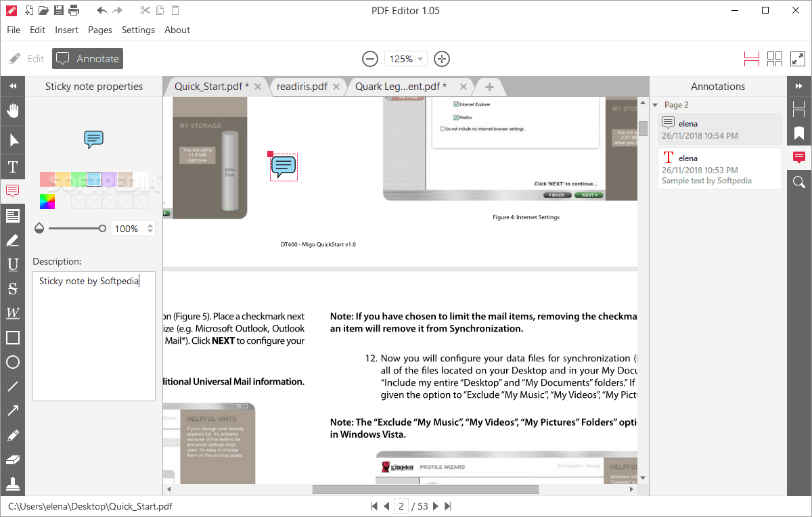This screenshot has height=517, width=812.
Task: Jump to the last page
Action: (448, 506)
